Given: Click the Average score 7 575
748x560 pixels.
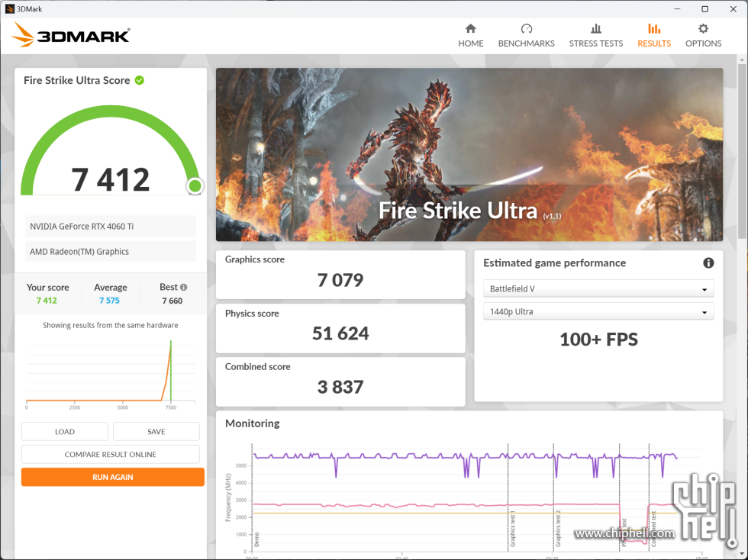Looking at the screenshot, I should [109, 301].
